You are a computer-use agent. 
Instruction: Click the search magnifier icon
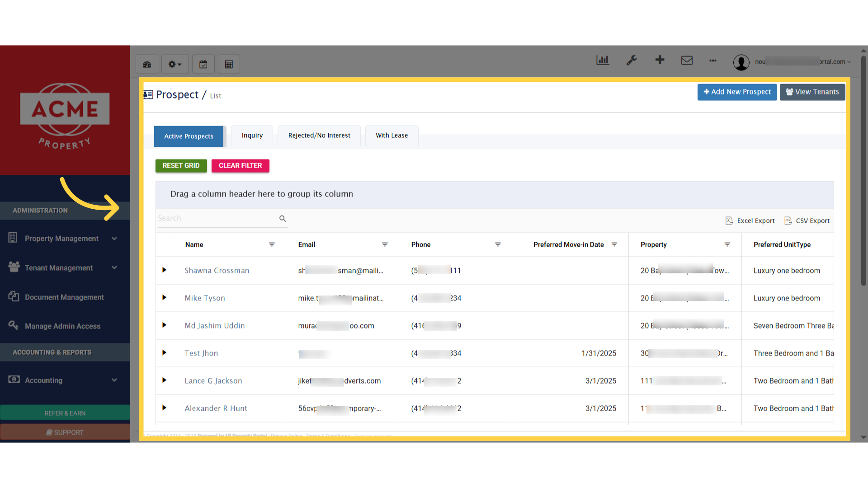pos(283,219)
